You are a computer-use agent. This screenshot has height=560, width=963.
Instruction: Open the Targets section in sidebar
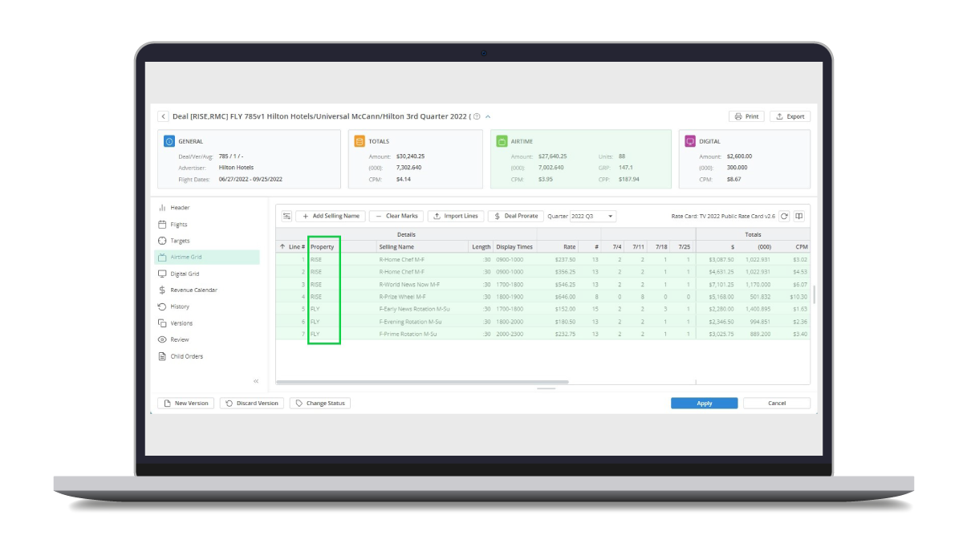pos(207,241)
